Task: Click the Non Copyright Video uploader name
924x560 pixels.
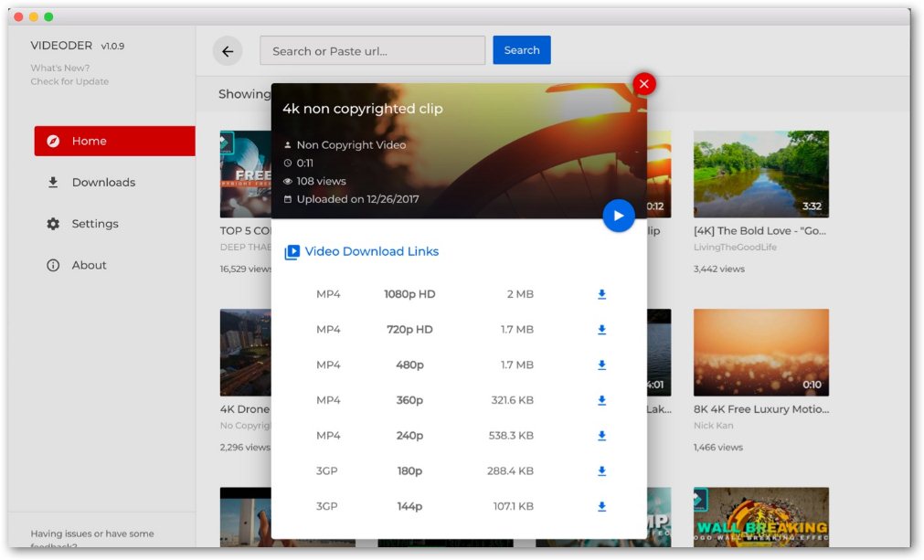Action: pos(351,145)
